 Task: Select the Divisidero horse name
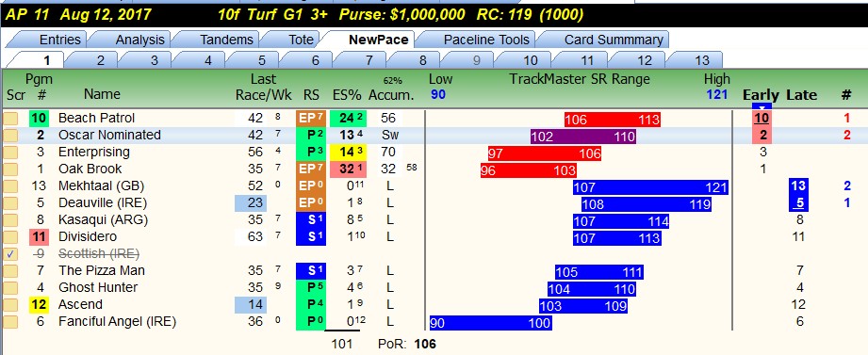(88, 236)
